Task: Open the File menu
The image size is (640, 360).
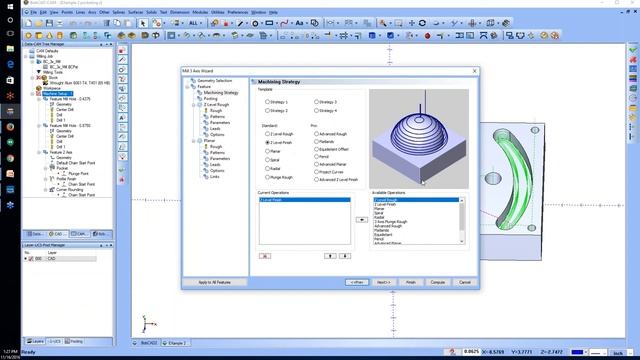Action: [33, 12]
